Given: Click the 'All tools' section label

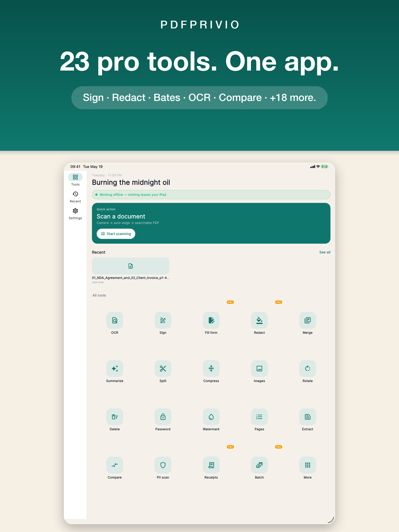Looking at the screenshot, I should tap(99, 295).
